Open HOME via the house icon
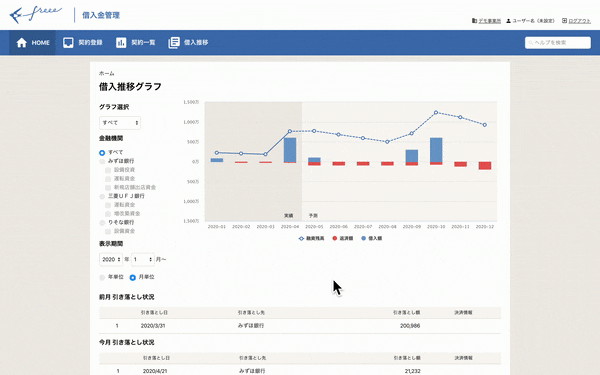 [21, 42]
